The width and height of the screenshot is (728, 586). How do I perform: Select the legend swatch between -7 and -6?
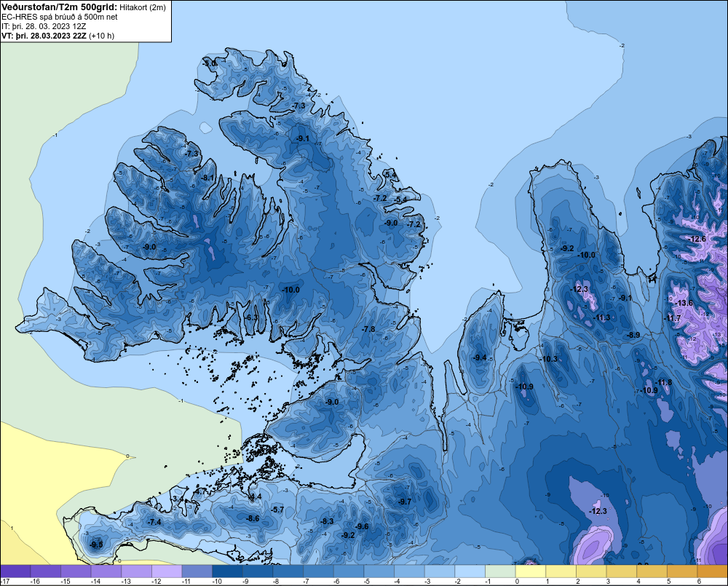coord(319,571)
